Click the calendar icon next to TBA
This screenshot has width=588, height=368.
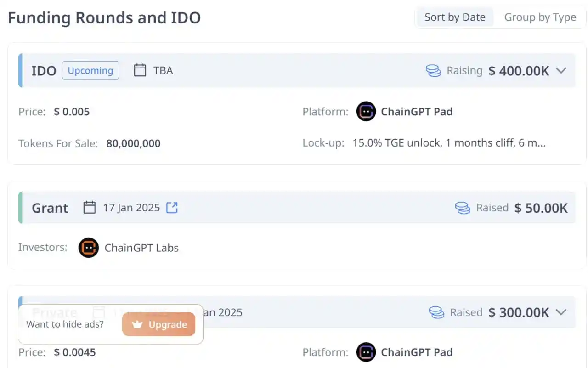[140, 70]
